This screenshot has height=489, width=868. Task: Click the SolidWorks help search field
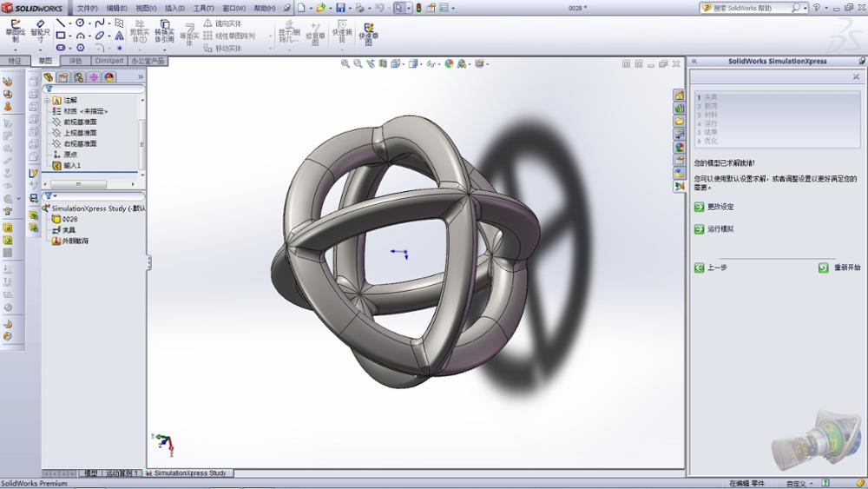click(x=751, y=8)
